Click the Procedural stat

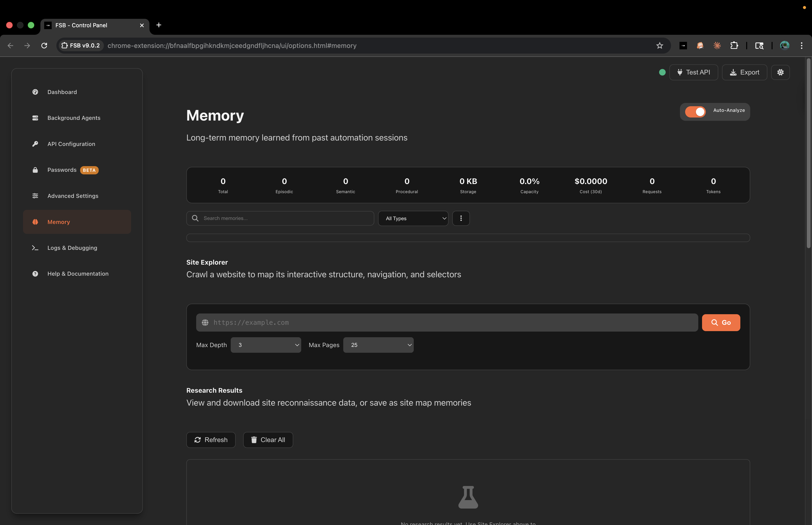point(407,185)
